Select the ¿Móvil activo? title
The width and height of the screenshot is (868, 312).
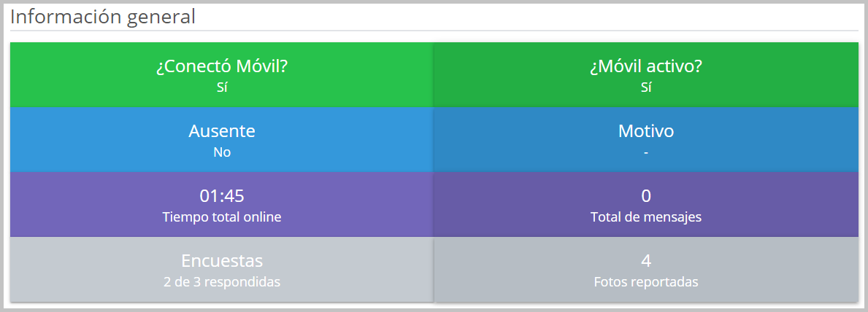click(x=645, y=66)
